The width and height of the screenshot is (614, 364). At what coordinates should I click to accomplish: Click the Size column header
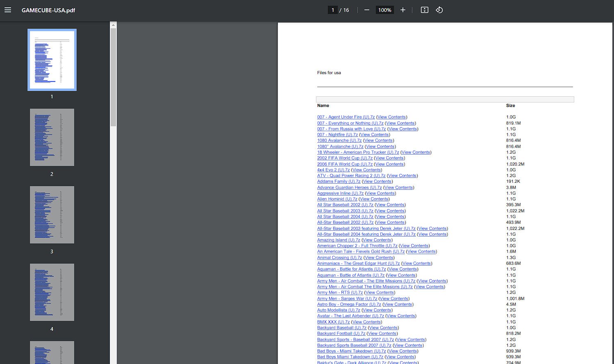510,105
